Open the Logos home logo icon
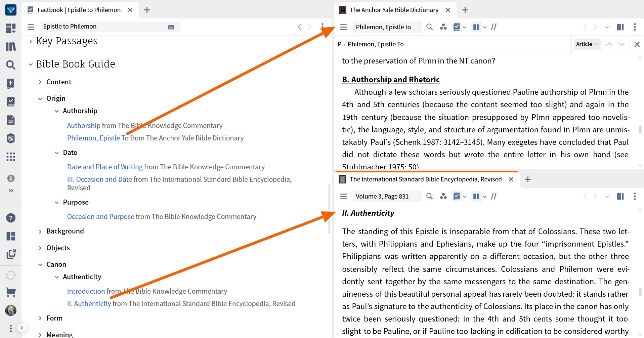This screenshot has height=338, width=644. pos(11,10)
